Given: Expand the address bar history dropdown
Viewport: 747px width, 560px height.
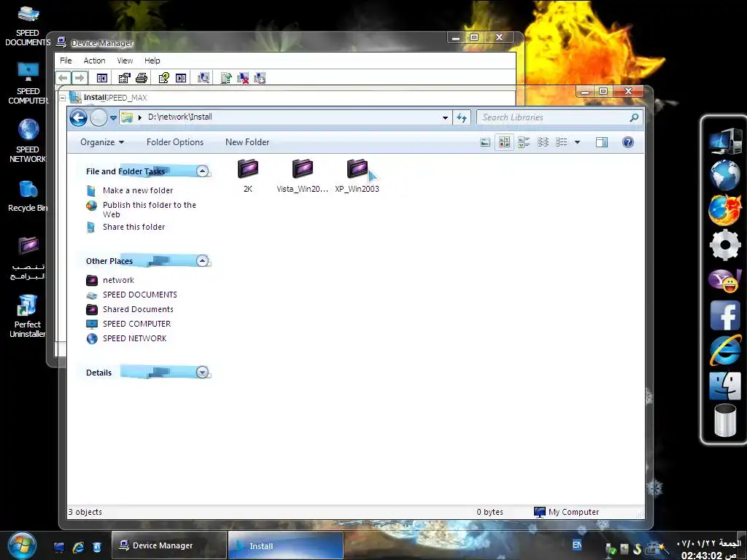Looking at the screenshot, I should pos(445,117).
